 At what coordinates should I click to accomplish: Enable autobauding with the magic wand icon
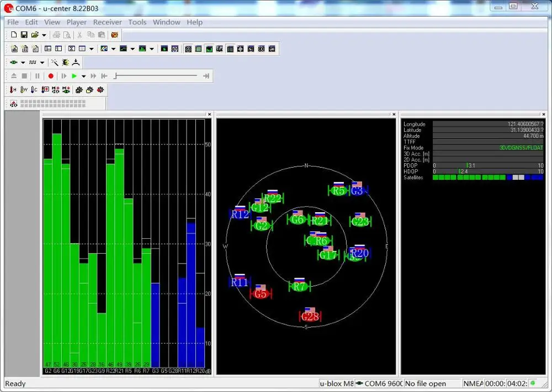(55, 62)
